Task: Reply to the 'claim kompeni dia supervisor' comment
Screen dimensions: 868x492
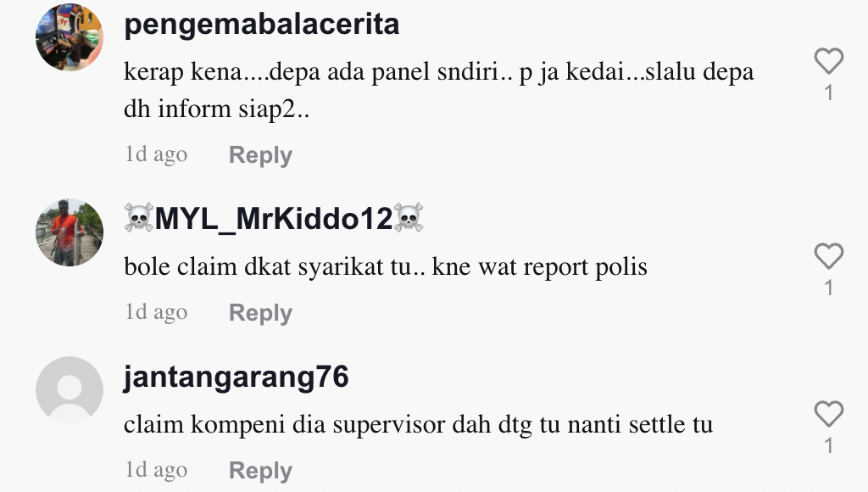Action: pyautogui.click(x=260, y=471)
